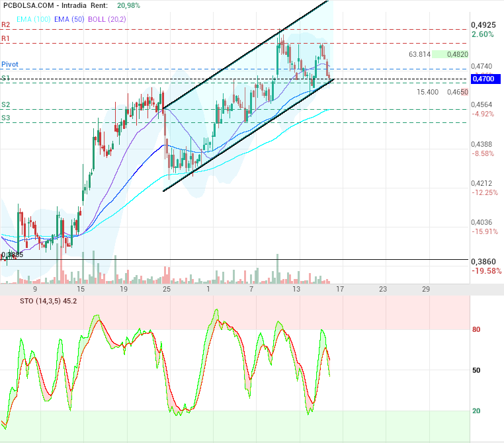Select the R1 resistance level label

coord(6,39)
